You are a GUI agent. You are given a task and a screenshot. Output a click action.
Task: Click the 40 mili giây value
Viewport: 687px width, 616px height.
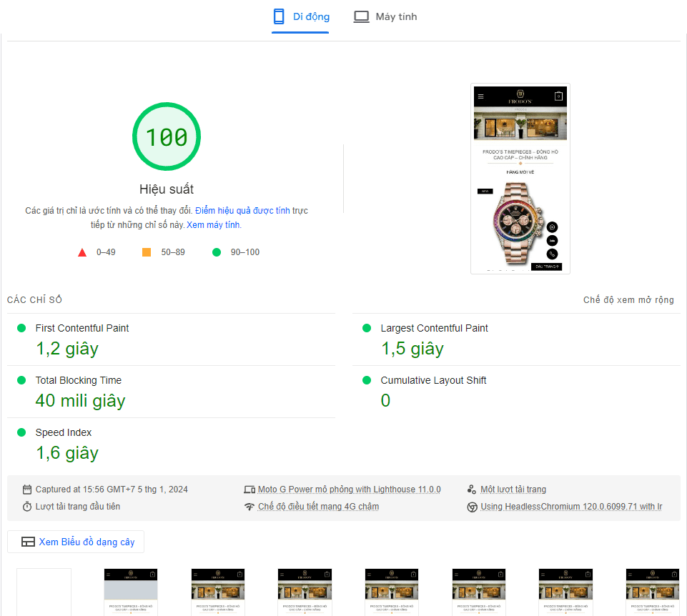click(x=80, y=401)
